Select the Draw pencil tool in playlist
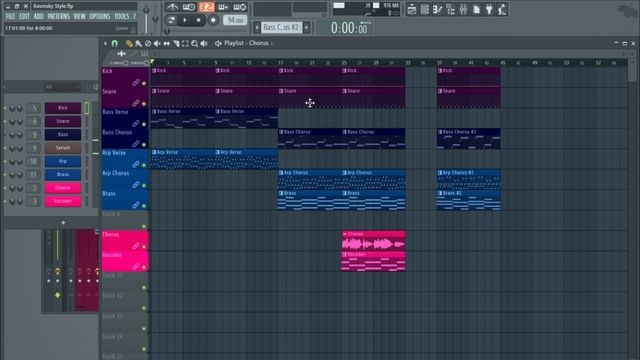 coord(129,43)
